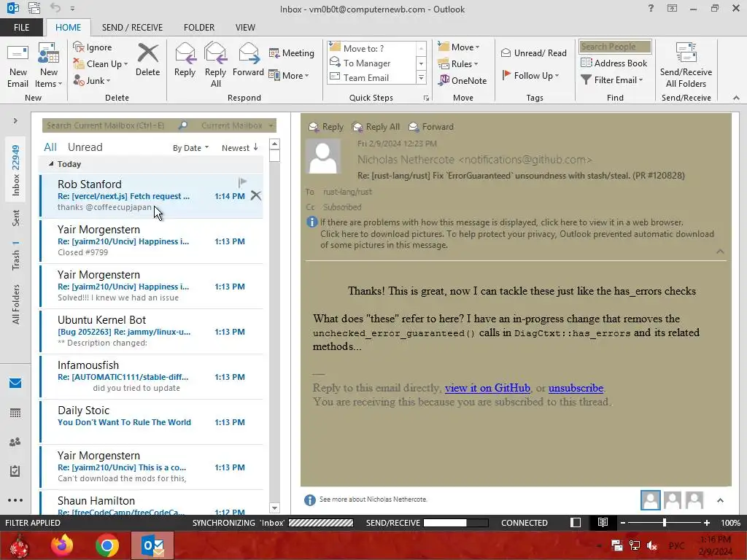Delete the Rob Stanford message
The height and width of the screenshot is (560, 747).
(256, 195)
